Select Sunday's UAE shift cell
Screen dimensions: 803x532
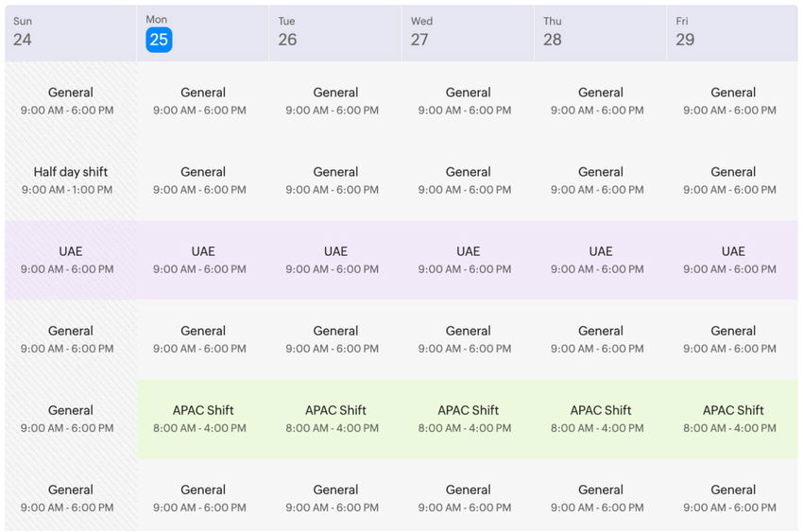71,260
